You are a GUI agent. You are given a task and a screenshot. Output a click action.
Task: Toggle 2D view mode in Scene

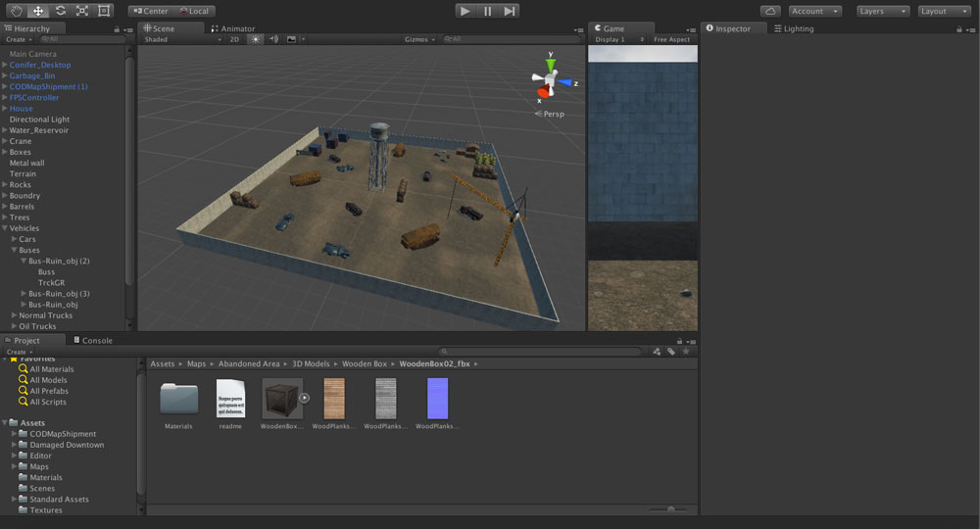(235, 39)
